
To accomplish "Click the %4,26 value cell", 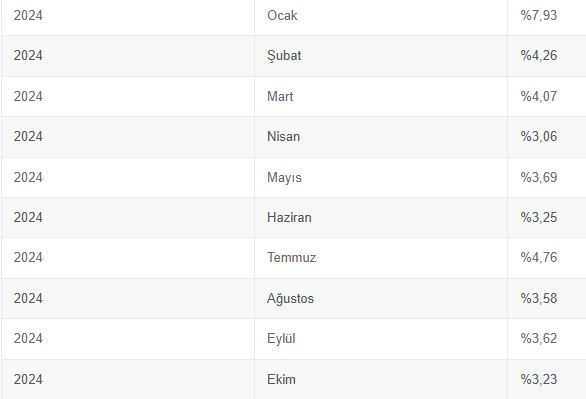I will click(x=547, y=56).
